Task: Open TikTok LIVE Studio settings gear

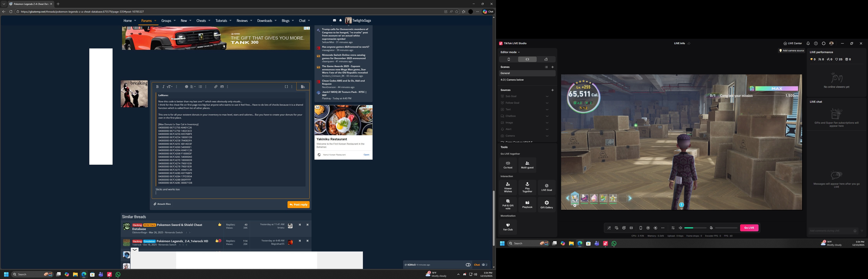Action: pos(823,43)
